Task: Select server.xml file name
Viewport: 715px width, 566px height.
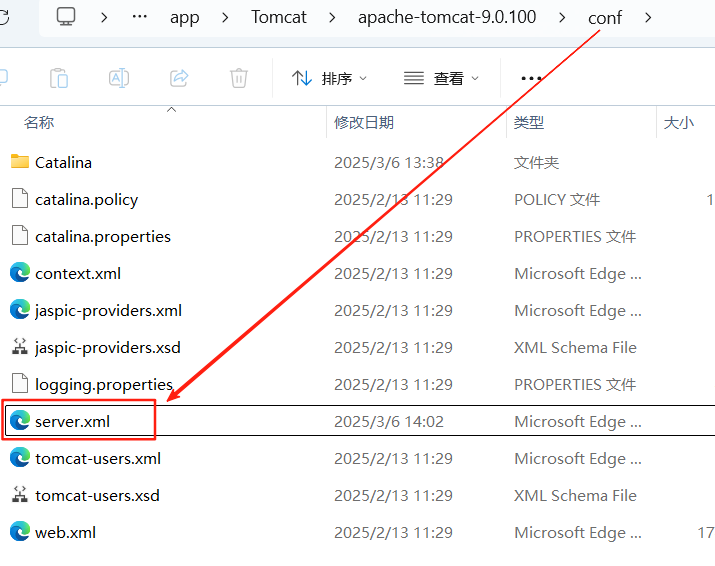Action: tap(73, 421)
